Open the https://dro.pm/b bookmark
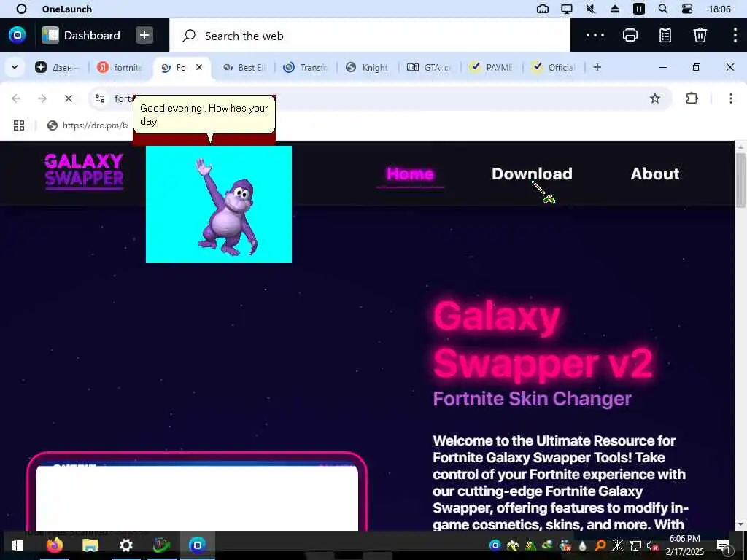 click(x=88, y=125)
